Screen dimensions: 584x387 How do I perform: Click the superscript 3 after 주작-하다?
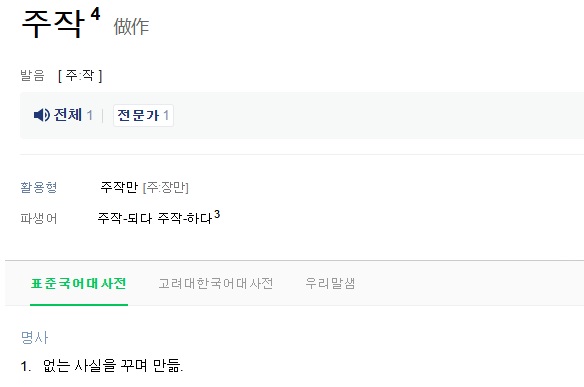(x=217, y=215)
